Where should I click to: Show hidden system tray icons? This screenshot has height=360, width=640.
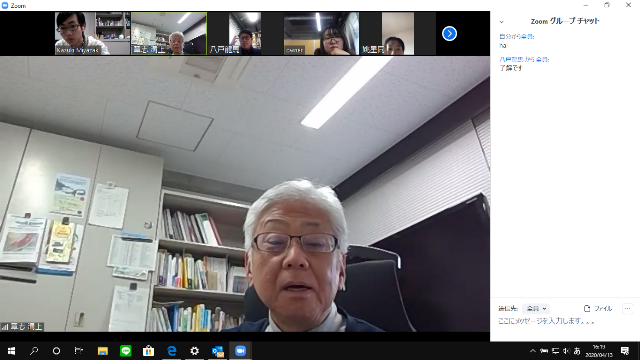click(533, 351)
